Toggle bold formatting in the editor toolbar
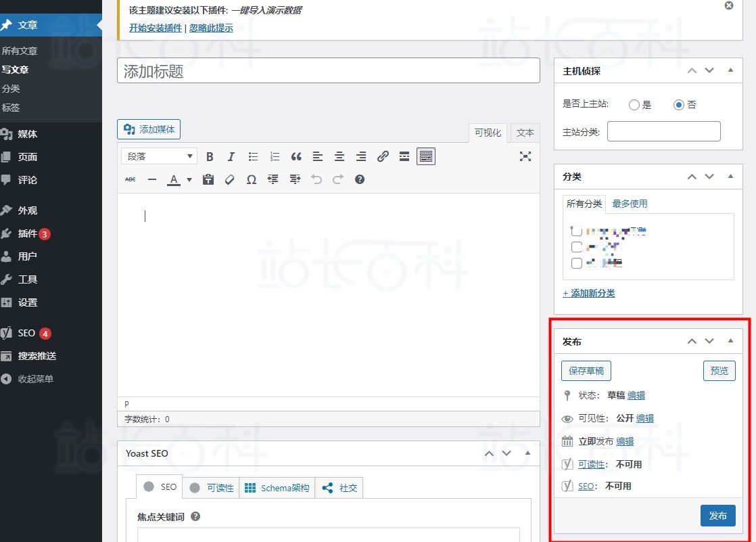756x542 pixels. 210,156
